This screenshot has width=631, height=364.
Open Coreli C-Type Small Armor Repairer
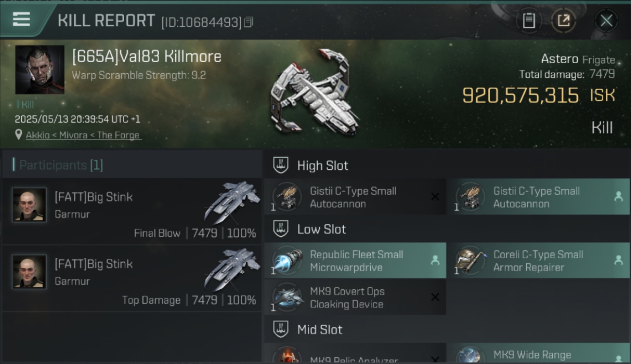[x=539, y=261]
